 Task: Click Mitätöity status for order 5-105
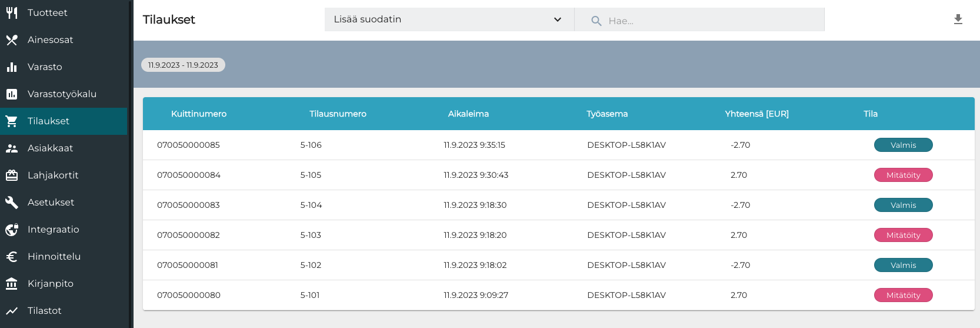tap(903, 175)
